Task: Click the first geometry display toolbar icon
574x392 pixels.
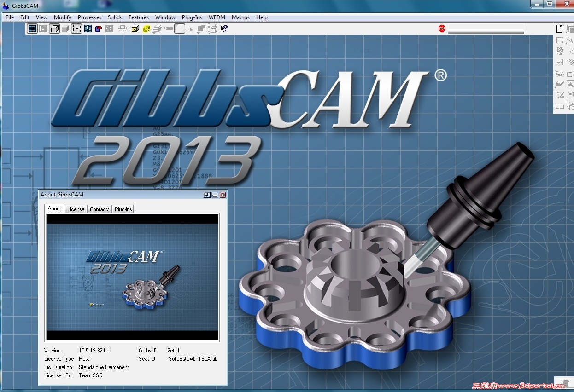Action: coord(32,29)
